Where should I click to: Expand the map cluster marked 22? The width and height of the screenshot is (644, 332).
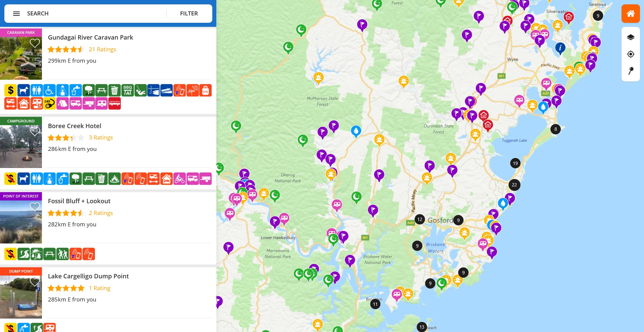pos(514,185)
